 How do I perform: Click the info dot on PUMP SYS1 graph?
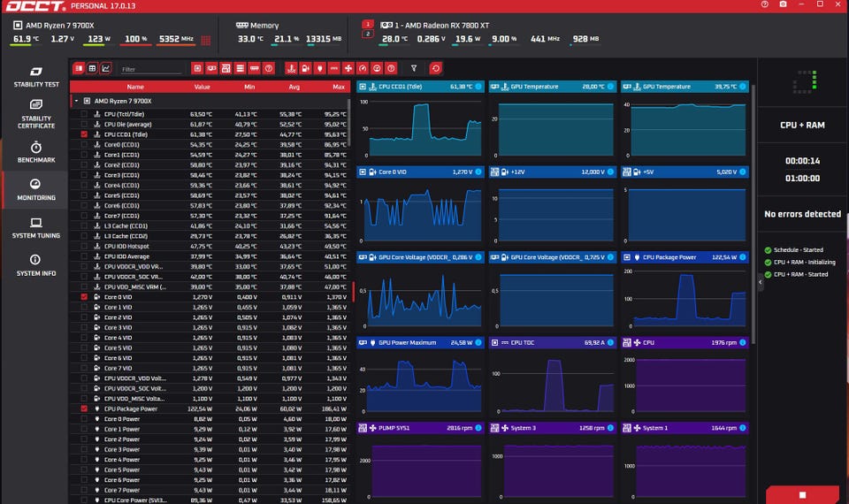pyautogui.click(x=478, y=428)
